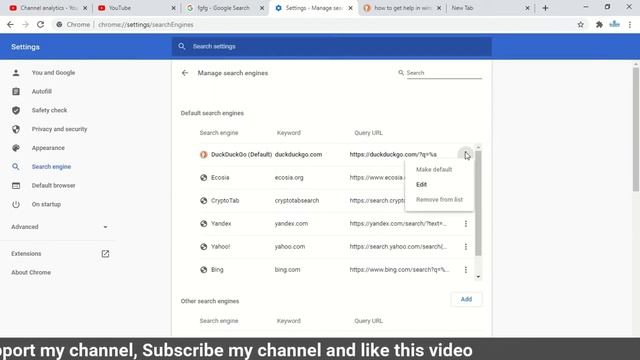Open more actions for DuckDuckGo
The image size is (640, 360).
click(x=465, y=154)
